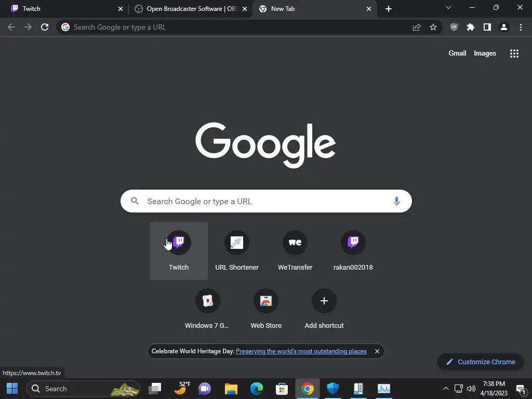Viewport: 532px width, 399px height.
Task: Launch Microsoft Edge from the taskbar
Action: point(257,389)
